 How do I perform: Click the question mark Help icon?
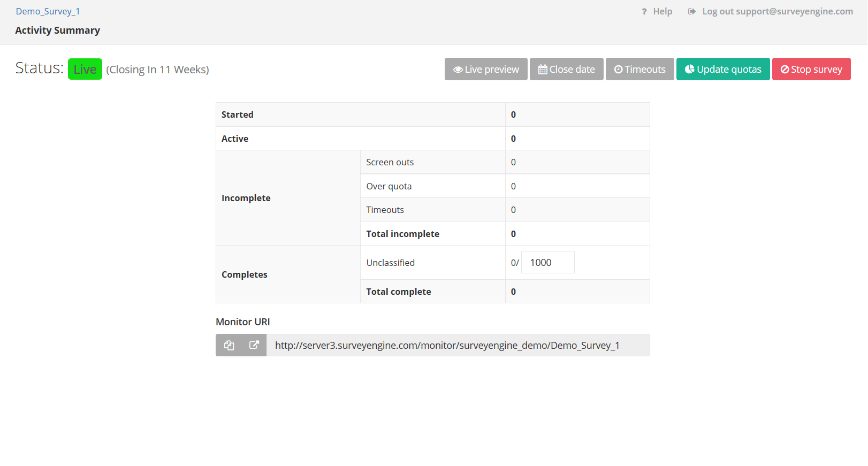644,12
